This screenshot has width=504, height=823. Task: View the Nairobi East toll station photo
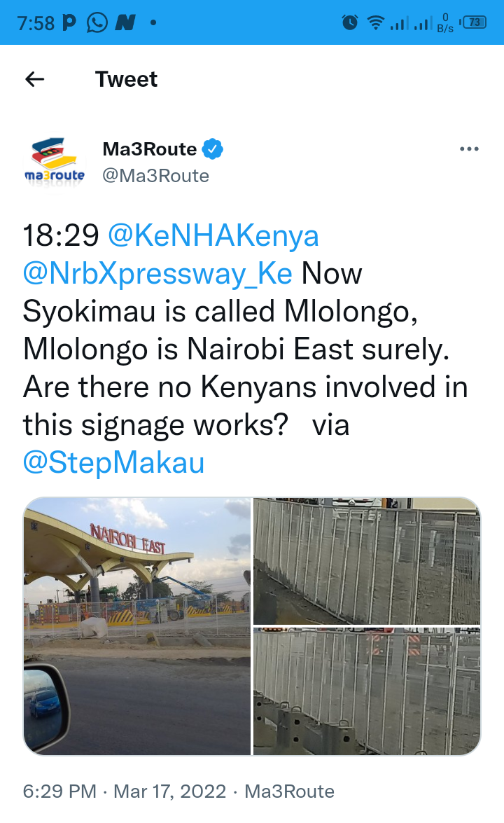pos(137,625)
